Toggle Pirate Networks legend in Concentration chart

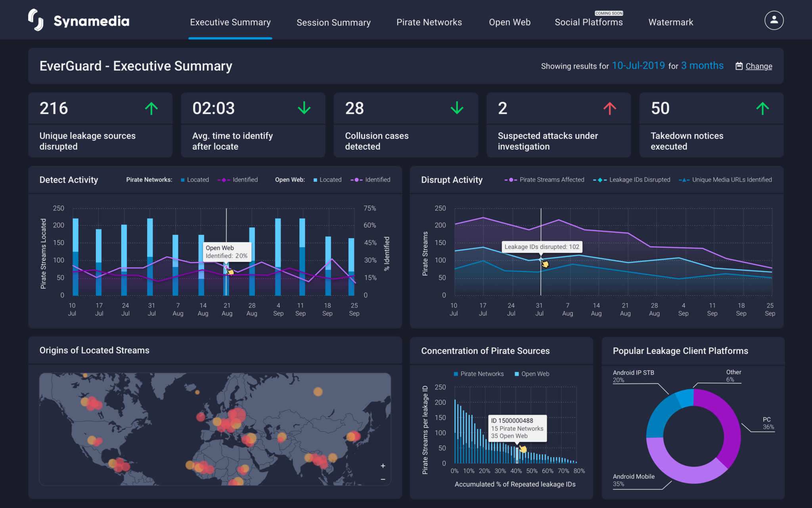pos(479,374)
